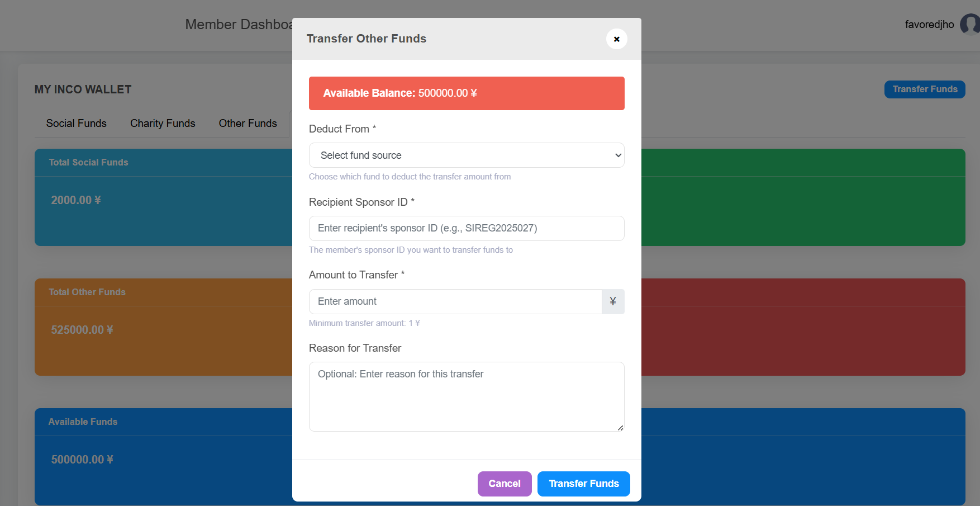Screen dimensions: 980x506
Task: Close the Transfer Other Funds dialog
Action: 616,39
